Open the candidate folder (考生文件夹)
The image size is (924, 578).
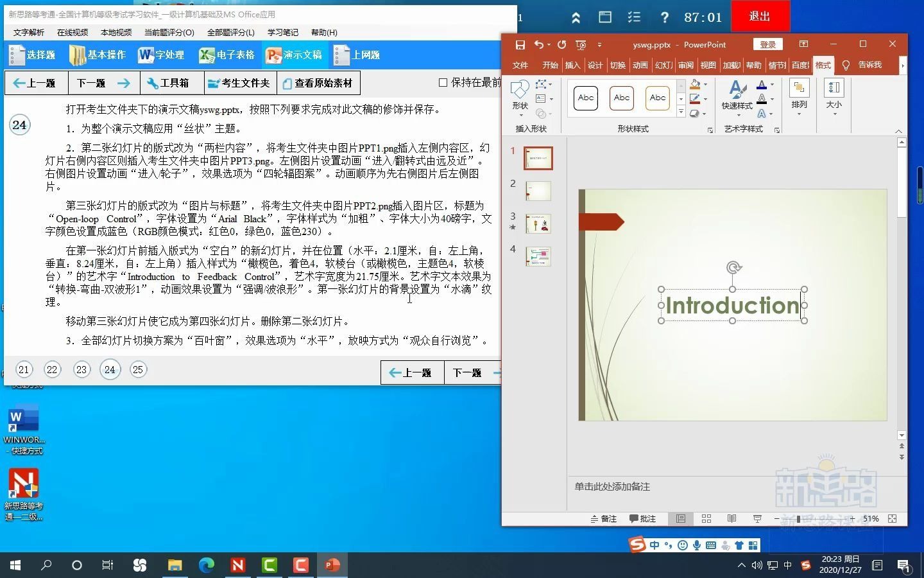(x=239, y=83)
